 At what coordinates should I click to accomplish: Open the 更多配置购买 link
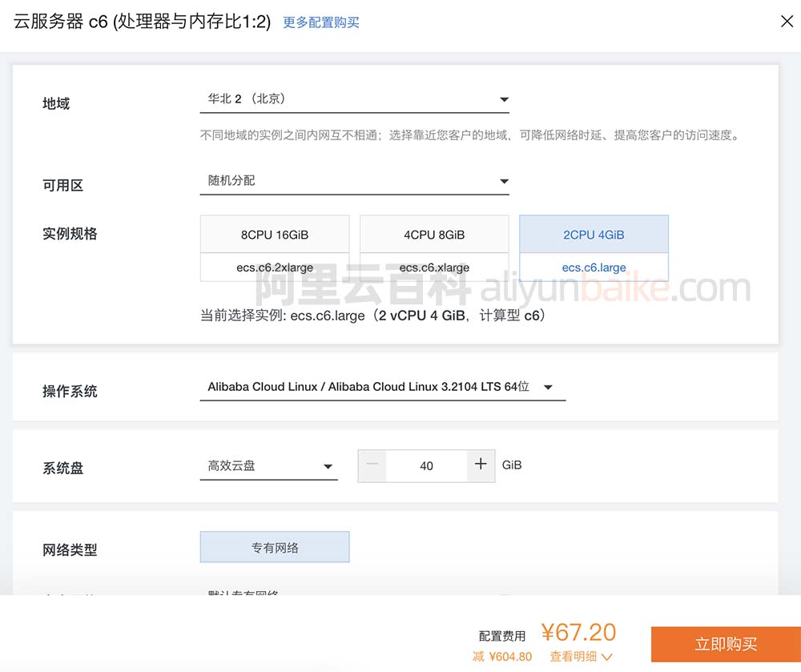point(321,22)
